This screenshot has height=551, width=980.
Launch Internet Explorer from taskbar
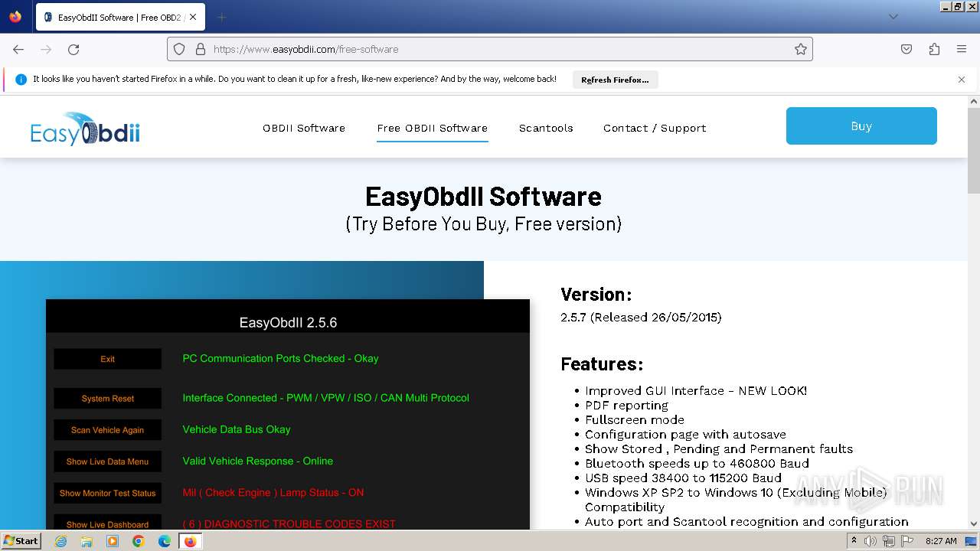[x=60, y=541]
